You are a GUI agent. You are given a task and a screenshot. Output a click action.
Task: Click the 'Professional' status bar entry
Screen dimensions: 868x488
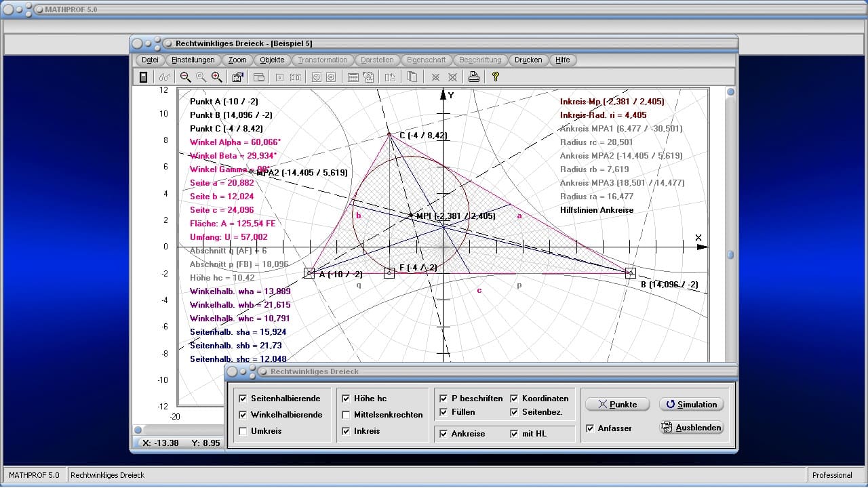click(x=832, y=475)
